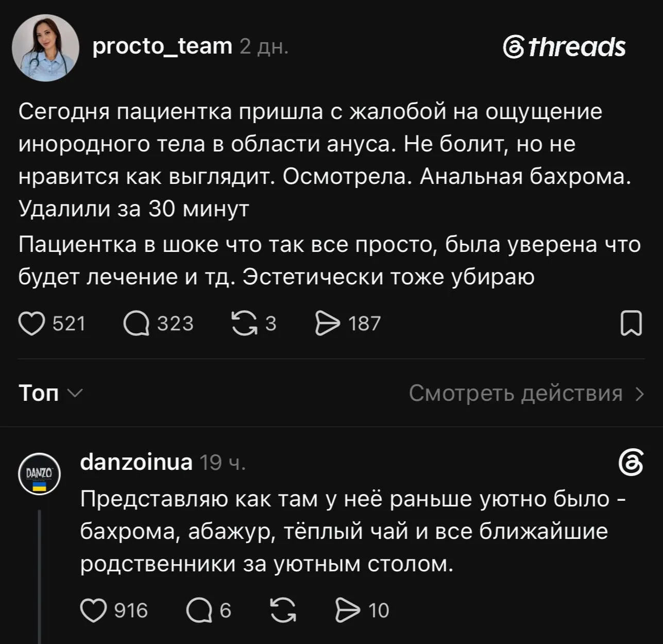
Task: Open comments on post showing 323 replies
Action: tap(137, 324)
